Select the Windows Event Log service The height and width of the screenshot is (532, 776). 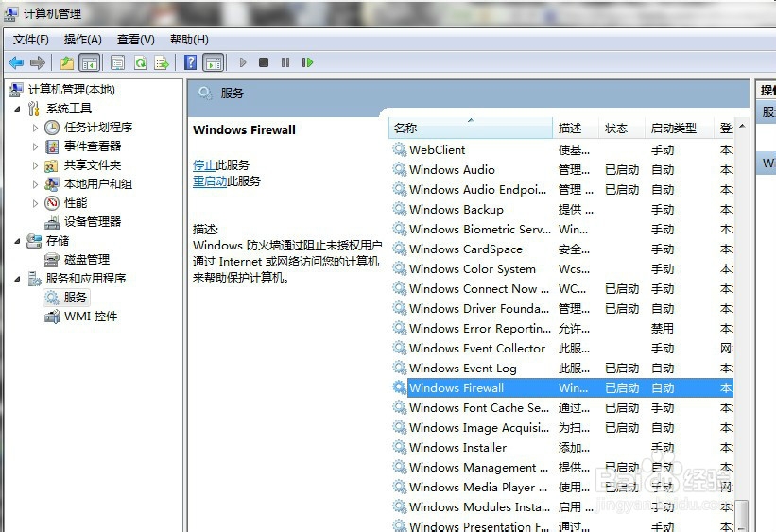pyautogui.click(x=562, y=369)
